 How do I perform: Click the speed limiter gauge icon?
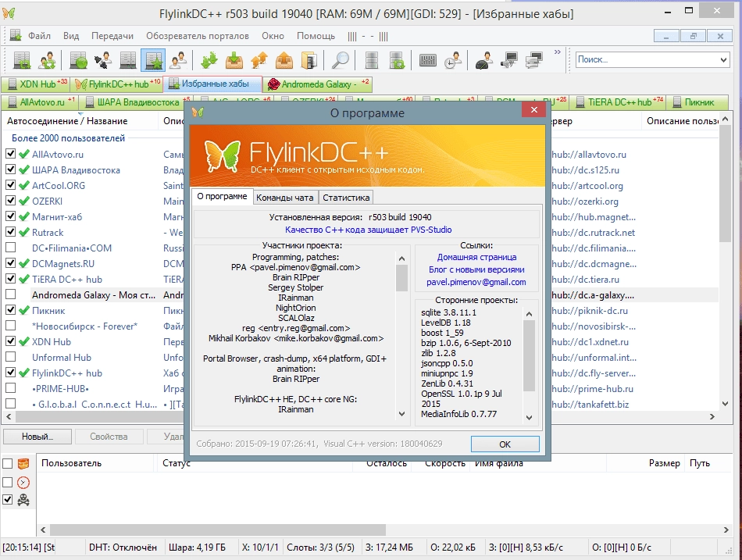pyautogui.click(x=484, y=61)
